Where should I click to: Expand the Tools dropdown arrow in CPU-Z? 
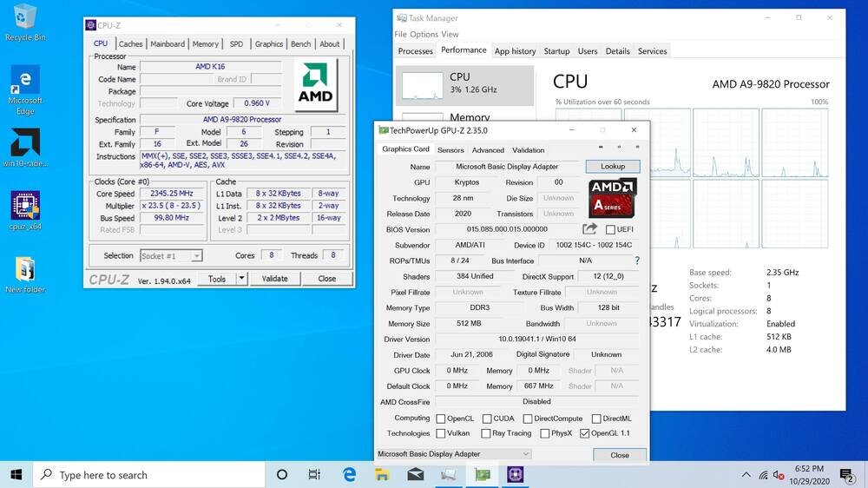[x=242, y=279]
